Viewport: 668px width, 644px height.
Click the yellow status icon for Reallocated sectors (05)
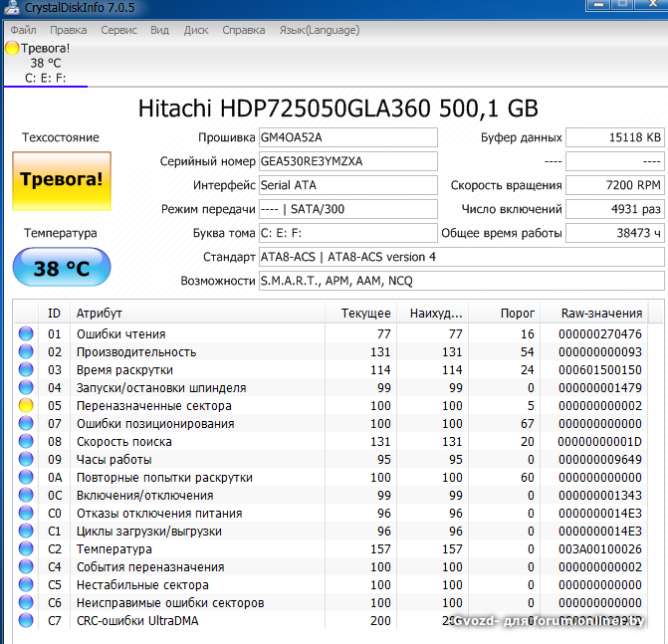26,406
